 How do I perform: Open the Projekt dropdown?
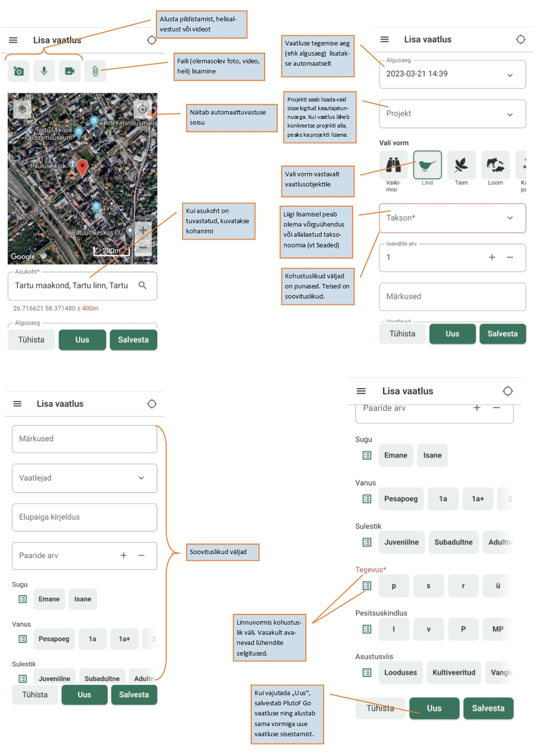click(453, 114)
